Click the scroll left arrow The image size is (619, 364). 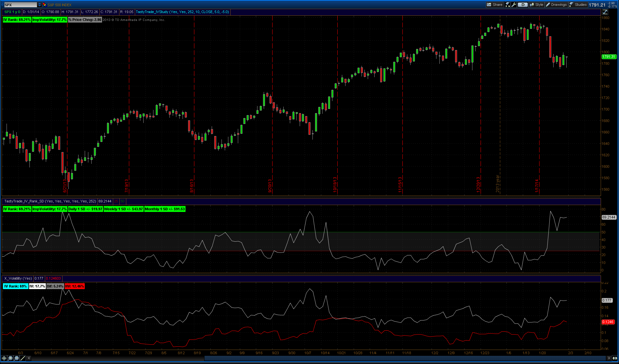tap(29, 358)
